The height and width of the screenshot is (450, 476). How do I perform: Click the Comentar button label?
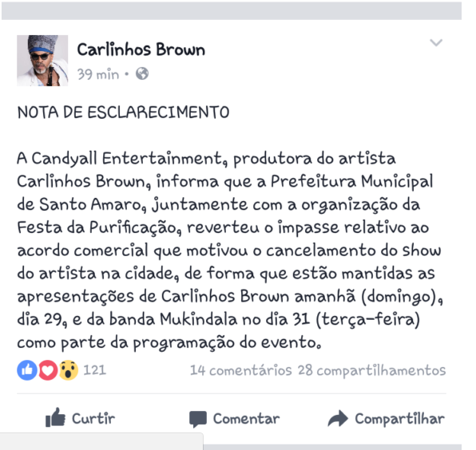246,419
